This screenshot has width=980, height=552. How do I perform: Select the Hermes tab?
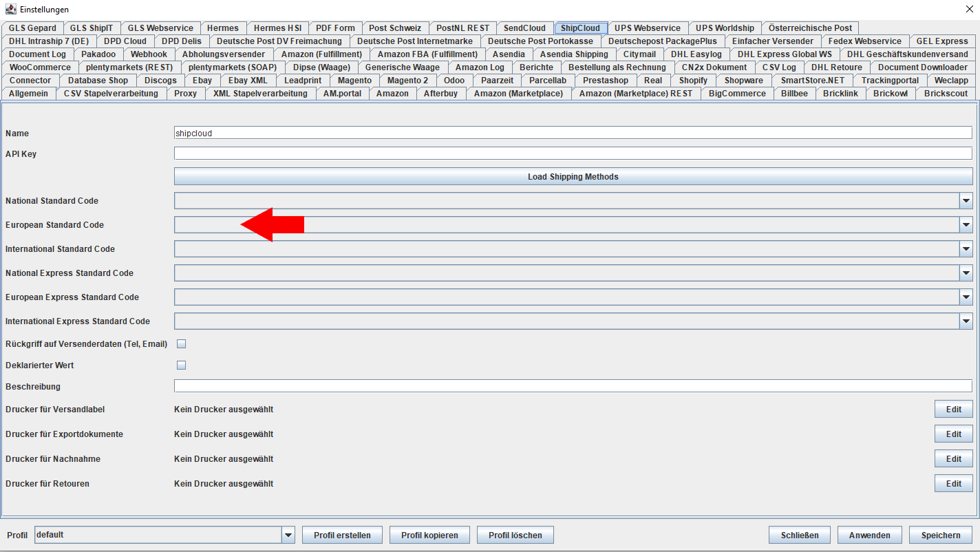tap(223, 28)
